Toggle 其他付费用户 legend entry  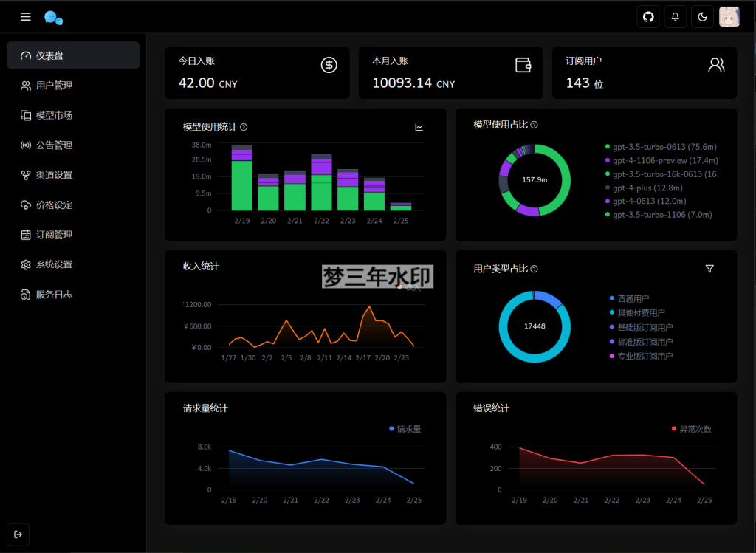637,312
